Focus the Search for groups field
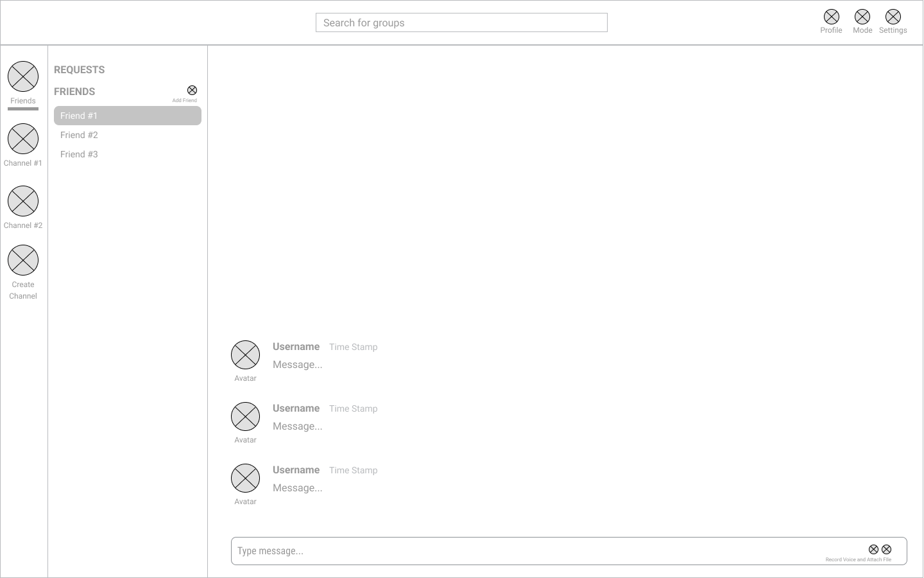Screen dimensions: 924x578 [461, 22]
